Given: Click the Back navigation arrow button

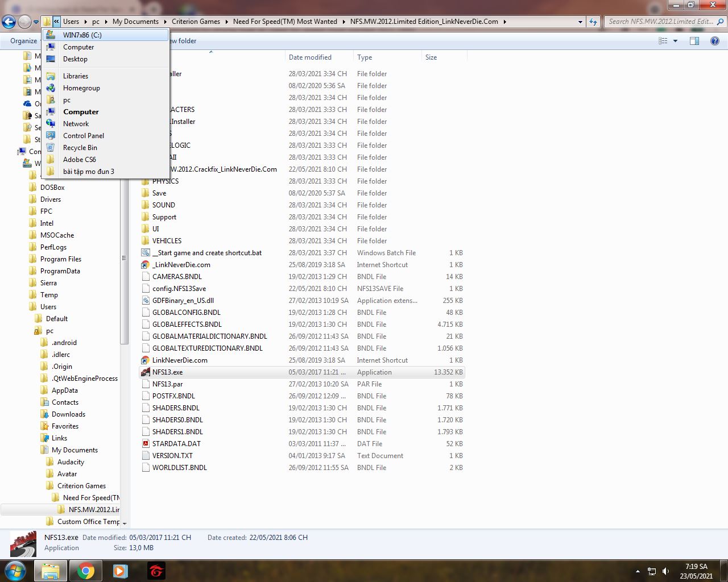Looking at the screenshot, I should 9,22.
